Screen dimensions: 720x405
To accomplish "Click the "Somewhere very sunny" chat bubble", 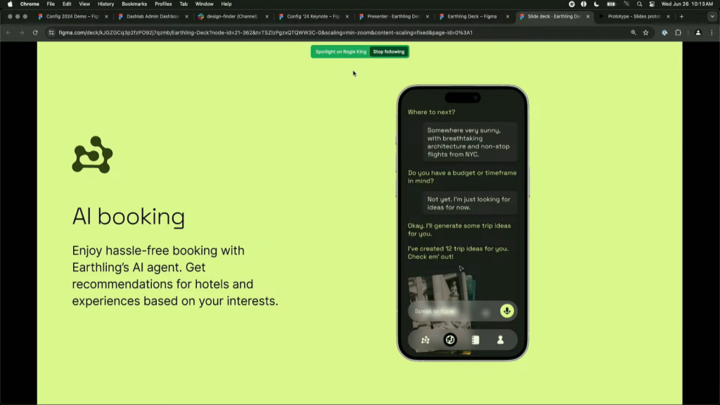I will click(470, 142).
